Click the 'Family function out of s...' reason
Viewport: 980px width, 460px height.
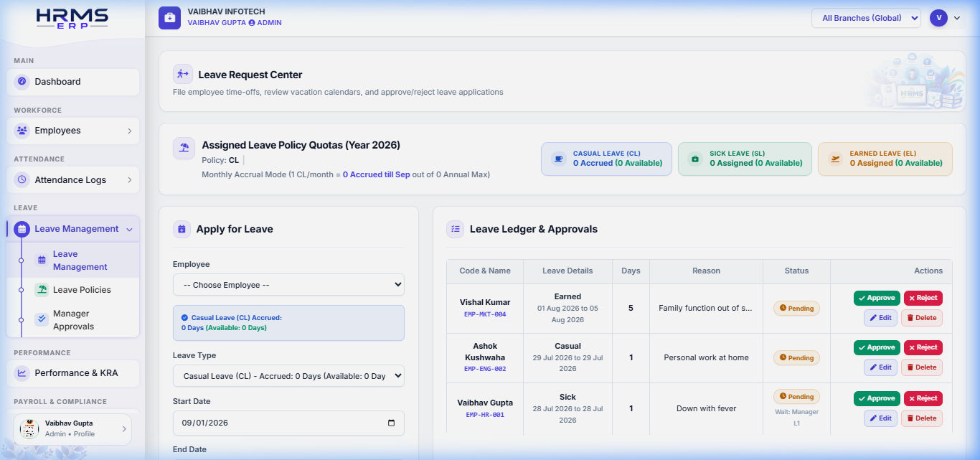tap(706, 308)
